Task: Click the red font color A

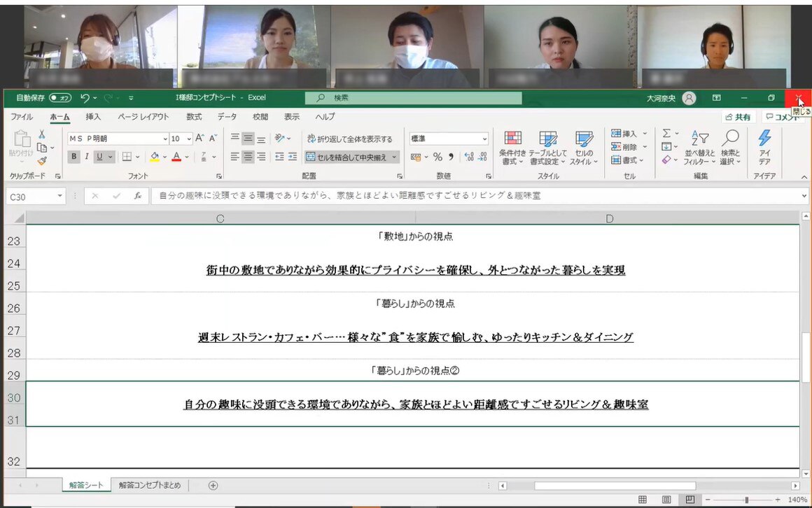Action: pos(176,157)
